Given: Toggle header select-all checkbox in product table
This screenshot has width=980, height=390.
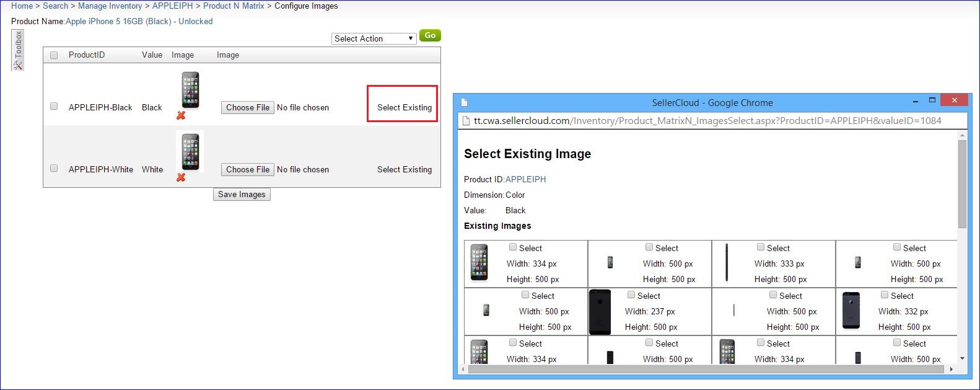Looking at the screenshot, I should (x=54, y=55).
